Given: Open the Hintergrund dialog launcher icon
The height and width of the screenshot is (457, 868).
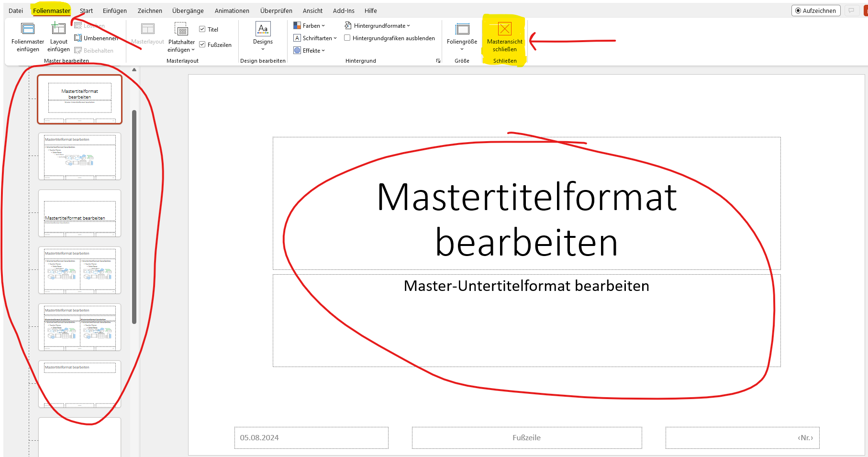Looking at the screenshot, I should tap(438, 61).
